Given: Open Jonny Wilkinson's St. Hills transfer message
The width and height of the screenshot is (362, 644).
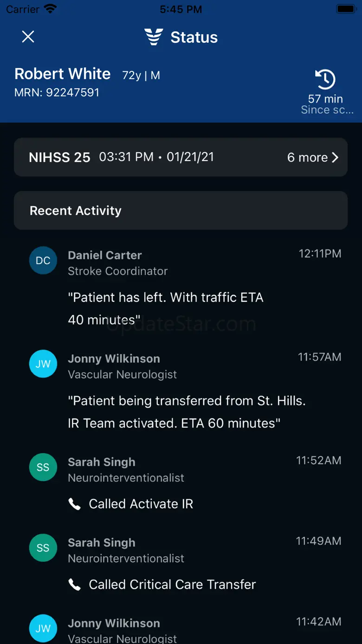Looking at the screenshot, I should 187,412.
